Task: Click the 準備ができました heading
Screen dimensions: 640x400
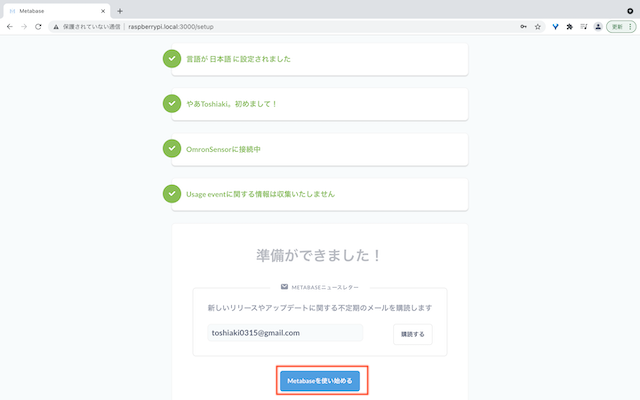Action: tap(318, 256)
